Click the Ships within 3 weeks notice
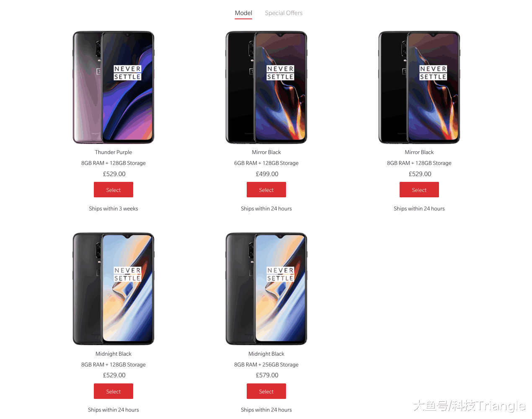Image resolution: width=532 pixels, height=419 pixels. tap(114, 209)
